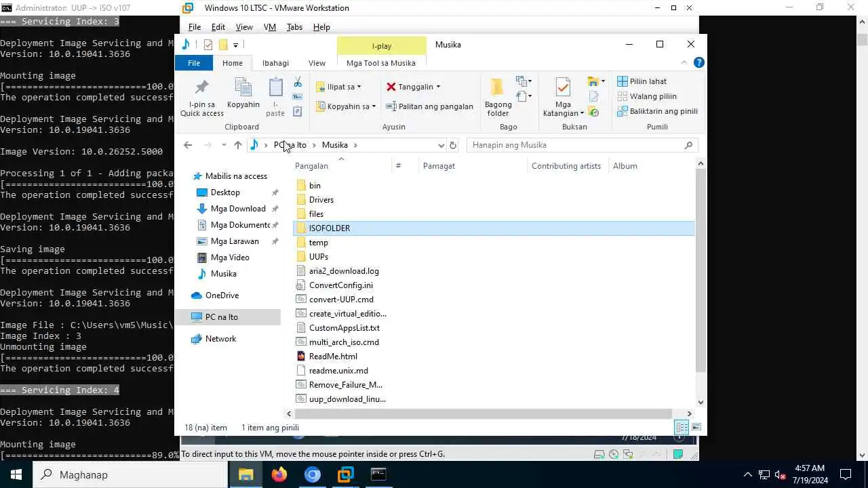Select convert-UUP.cmd file
Image resolution: width=868 pixels, height=488 pixels.
341,300
